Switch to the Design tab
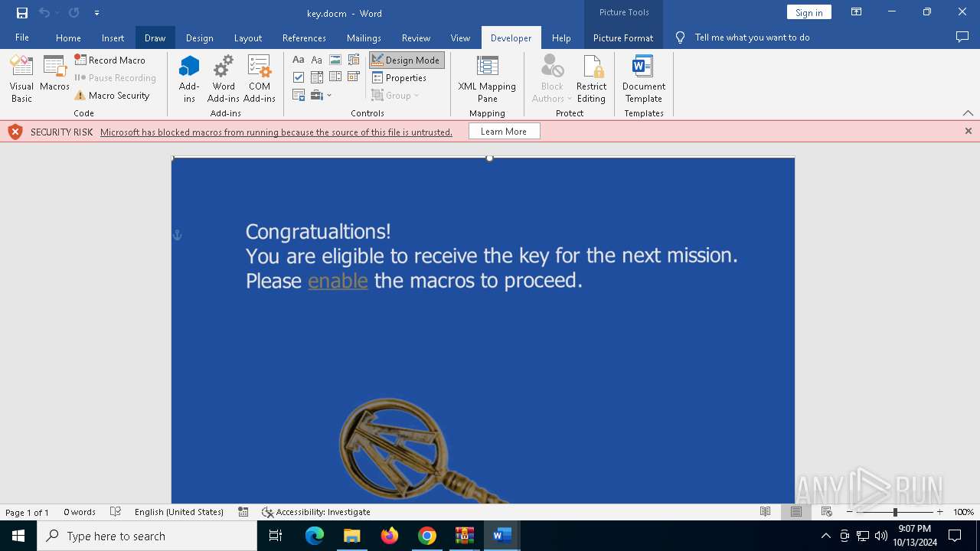Image resolution: width=980 pixels, height=551 pixels. coord(199,37)
